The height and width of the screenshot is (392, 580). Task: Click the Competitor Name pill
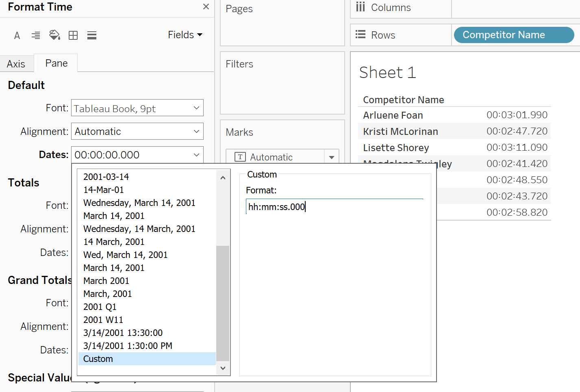point(514,35)
